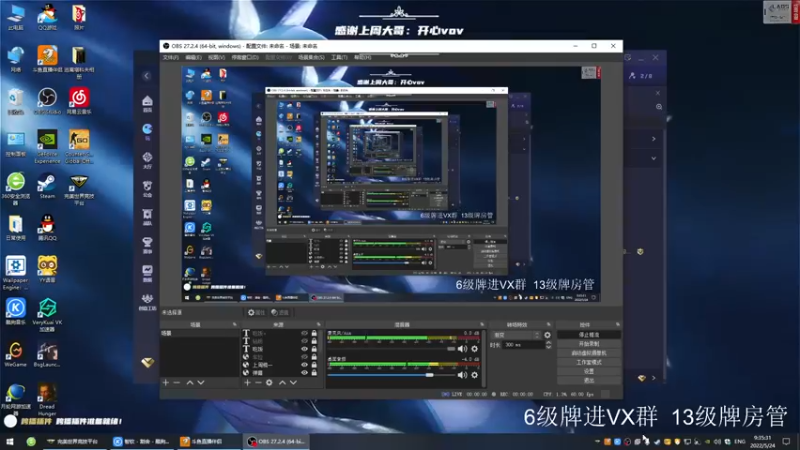The width and height of the screenshot is (800, 450).
Task: Move selected scene up with arrow
Action: click(190, 382)
